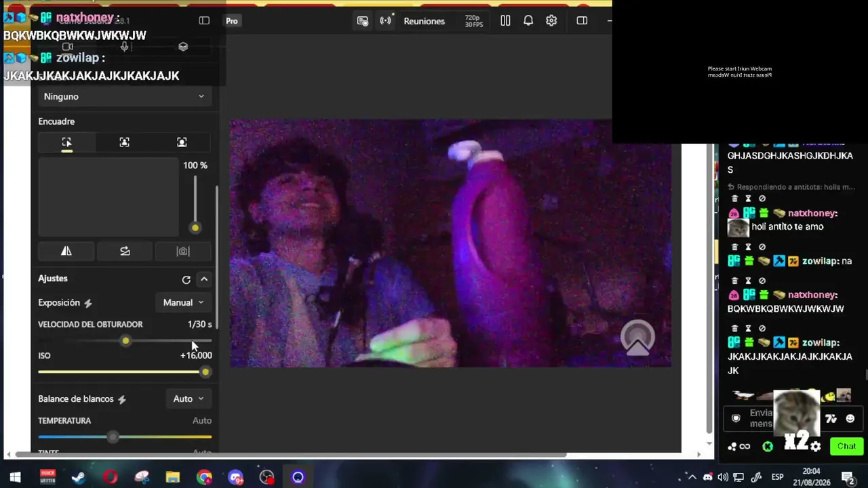This screenshot has width=868, height=488.
Task: Open Opera browser from the taskbar
Action: point(110,477)
